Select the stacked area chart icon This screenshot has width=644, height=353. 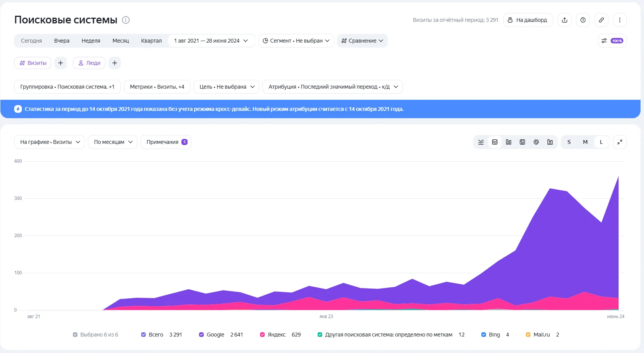point(495,142)
